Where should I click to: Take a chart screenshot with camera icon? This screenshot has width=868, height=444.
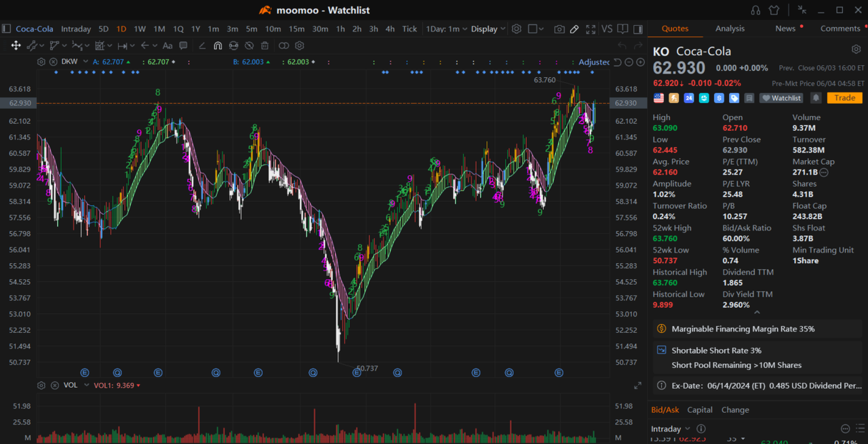(x=559, y=29)
